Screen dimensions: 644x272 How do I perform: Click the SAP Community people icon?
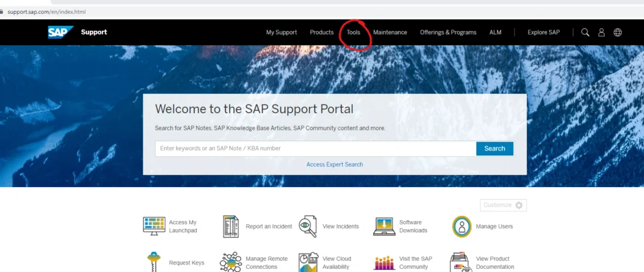click(384, 263)
